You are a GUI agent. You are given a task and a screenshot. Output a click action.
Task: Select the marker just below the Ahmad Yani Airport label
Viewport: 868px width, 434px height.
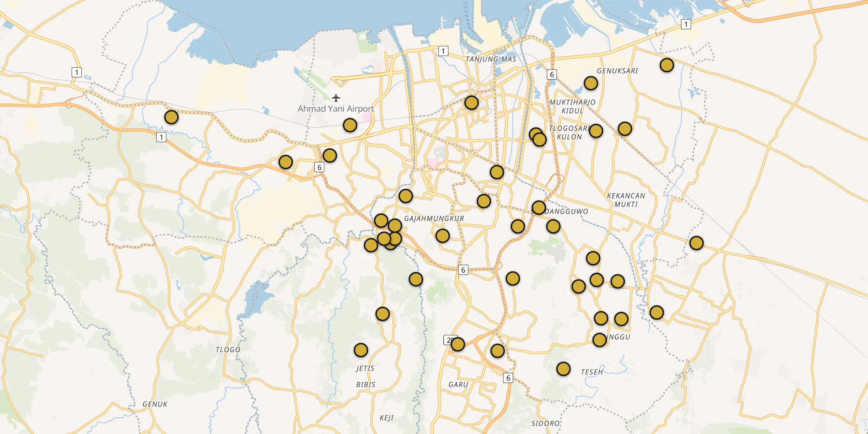350,125
